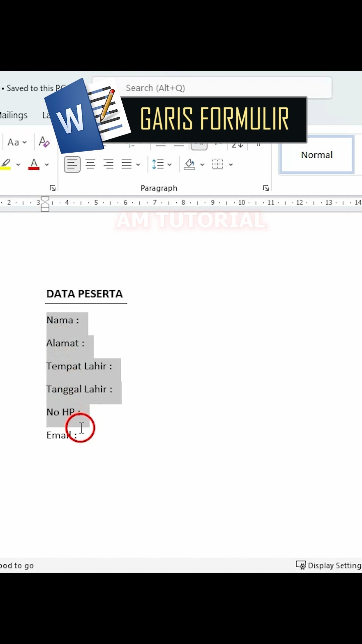Click the Line and Paragraph Spacing icon
Screen dimensions: 362x644
coord(158,164)
